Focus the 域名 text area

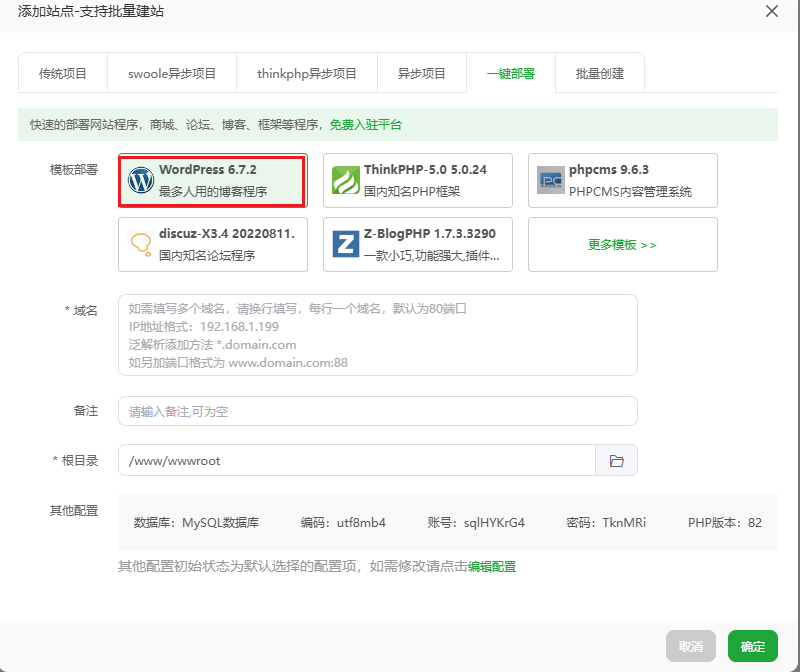click(x=378, y=335)
